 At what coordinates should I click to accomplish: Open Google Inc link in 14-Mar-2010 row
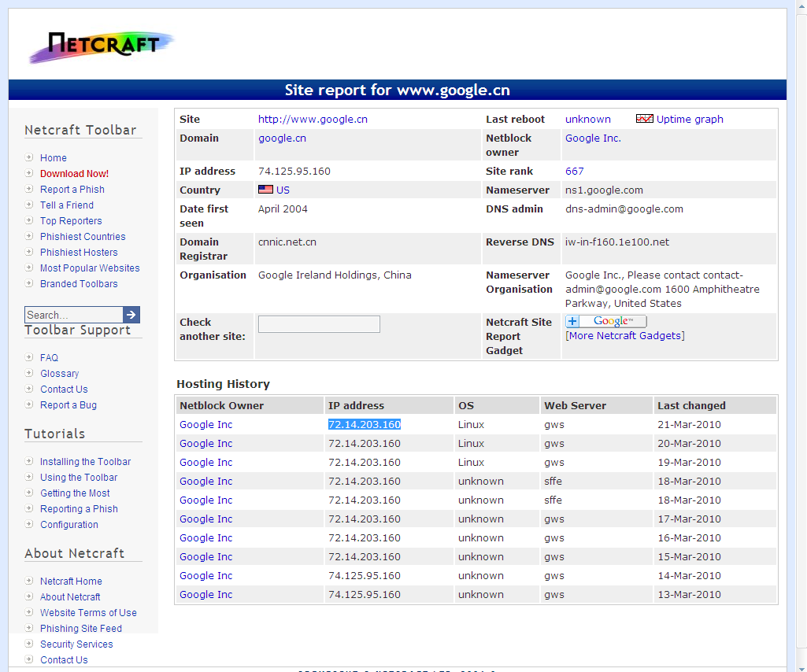tap(205, 576)
